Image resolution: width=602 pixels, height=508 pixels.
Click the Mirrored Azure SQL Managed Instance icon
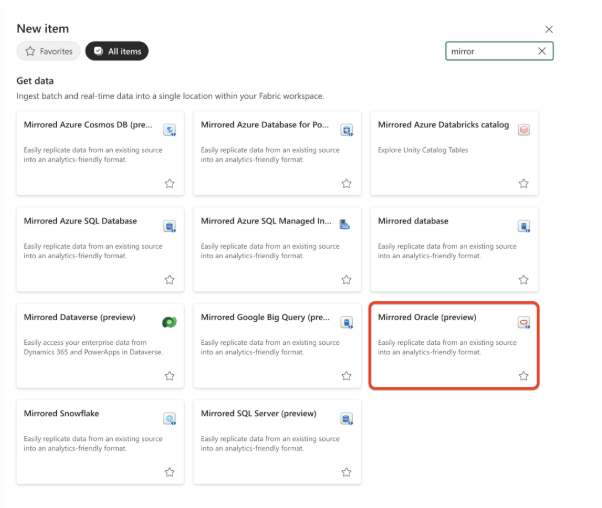click(346, 225)
